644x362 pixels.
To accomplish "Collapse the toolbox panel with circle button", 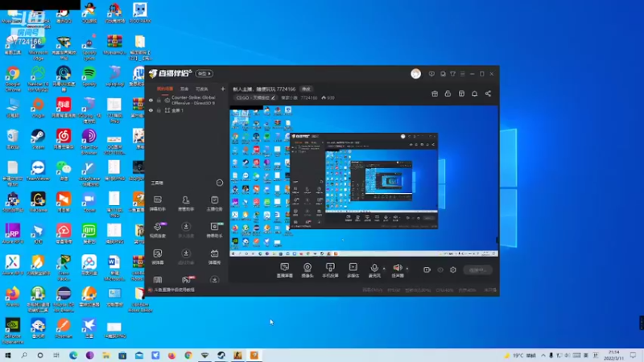I will coord(219,183).
